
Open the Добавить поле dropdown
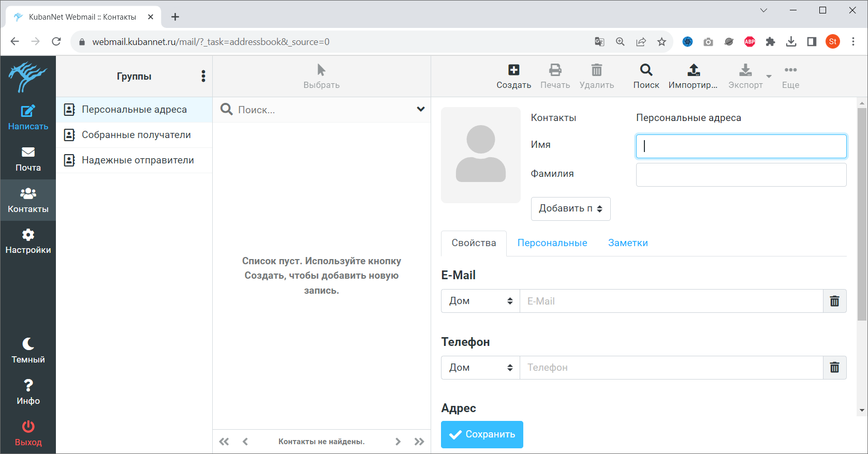click(x=571, y=209)
